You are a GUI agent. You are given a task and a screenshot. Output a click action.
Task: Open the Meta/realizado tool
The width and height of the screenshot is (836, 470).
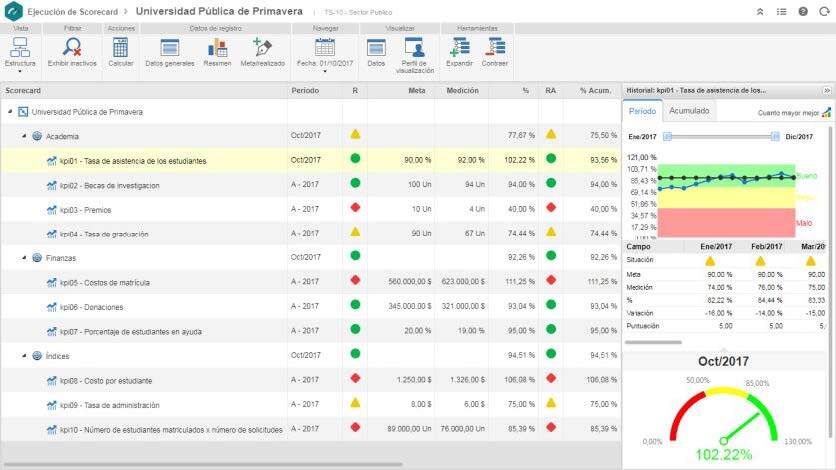tap(262, 47)
